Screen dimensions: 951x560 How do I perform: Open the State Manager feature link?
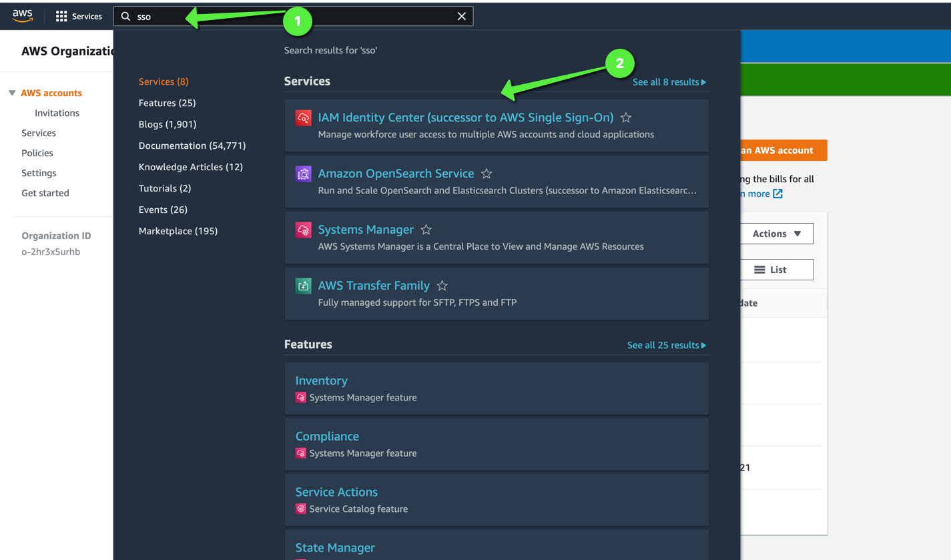pyautogui.click(x=335, y=548)
